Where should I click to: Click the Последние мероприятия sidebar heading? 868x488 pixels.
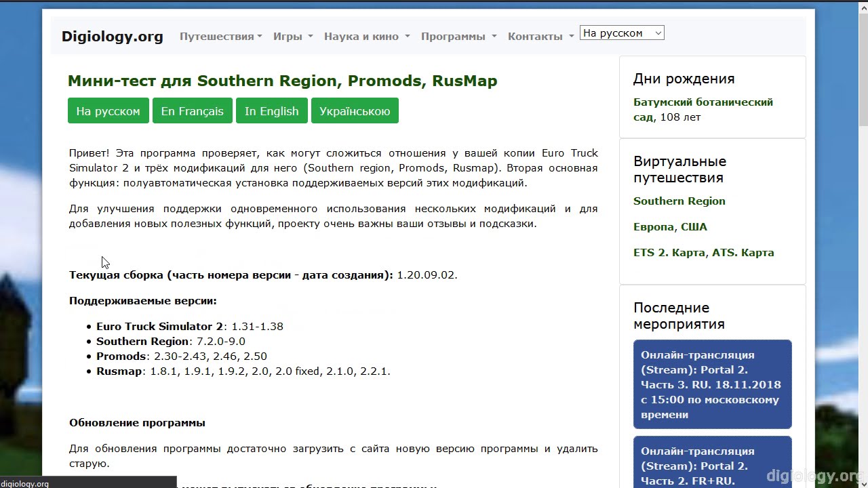(679, 316)
